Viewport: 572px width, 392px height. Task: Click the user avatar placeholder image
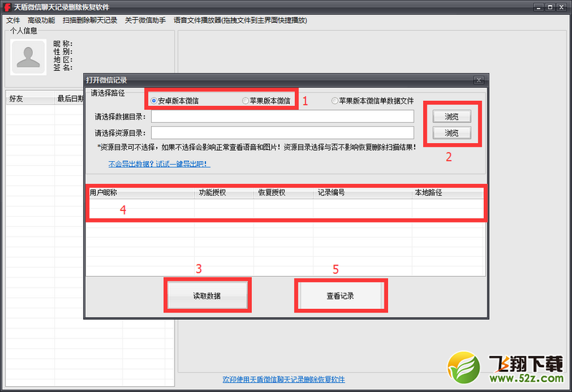point(28,57)
